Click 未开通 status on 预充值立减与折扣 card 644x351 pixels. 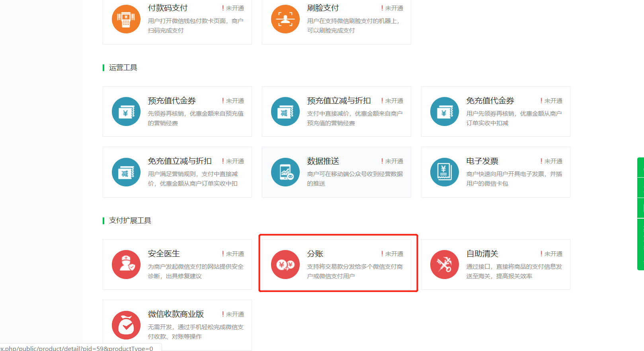(392, 101)
